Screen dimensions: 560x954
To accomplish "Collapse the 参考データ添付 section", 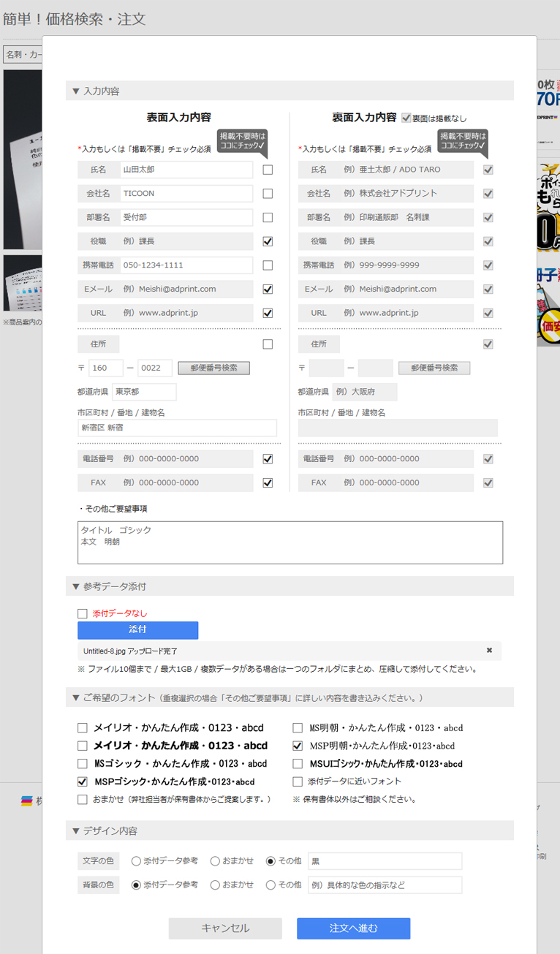I will (109, 586).
